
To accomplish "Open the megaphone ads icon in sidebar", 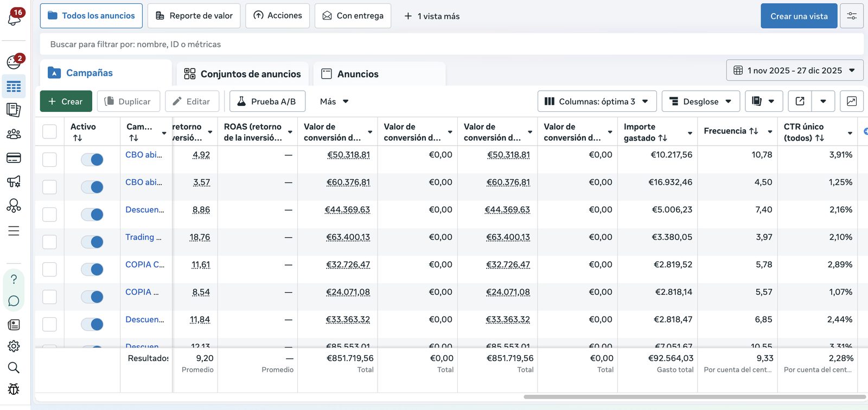I will tap(14, 181).
